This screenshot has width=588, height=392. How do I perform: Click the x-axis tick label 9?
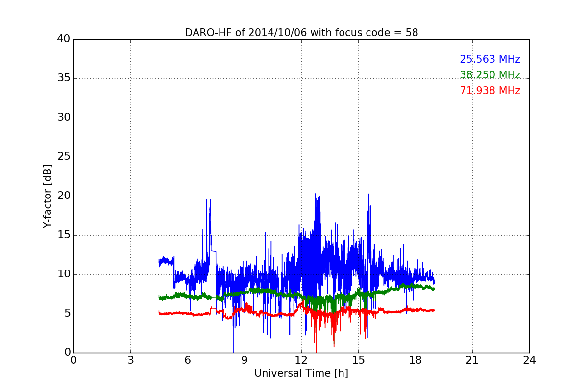pyautogui.click(x=245, y=360)
